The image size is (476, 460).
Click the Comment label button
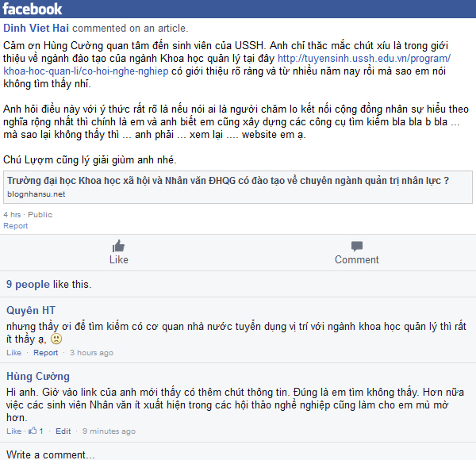[357, 259]
